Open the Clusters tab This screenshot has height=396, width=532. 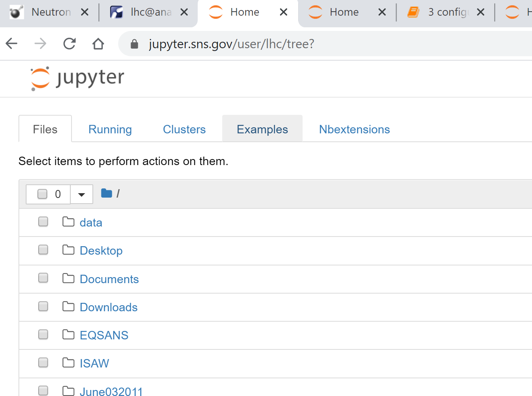click(x=184, y=129)
